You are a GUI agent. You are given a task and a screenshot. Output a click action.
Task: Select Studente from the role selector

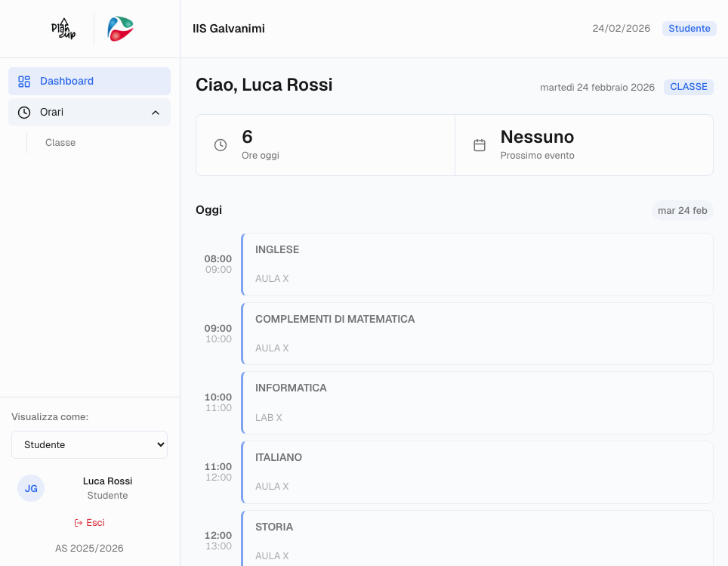pos(89,444)
